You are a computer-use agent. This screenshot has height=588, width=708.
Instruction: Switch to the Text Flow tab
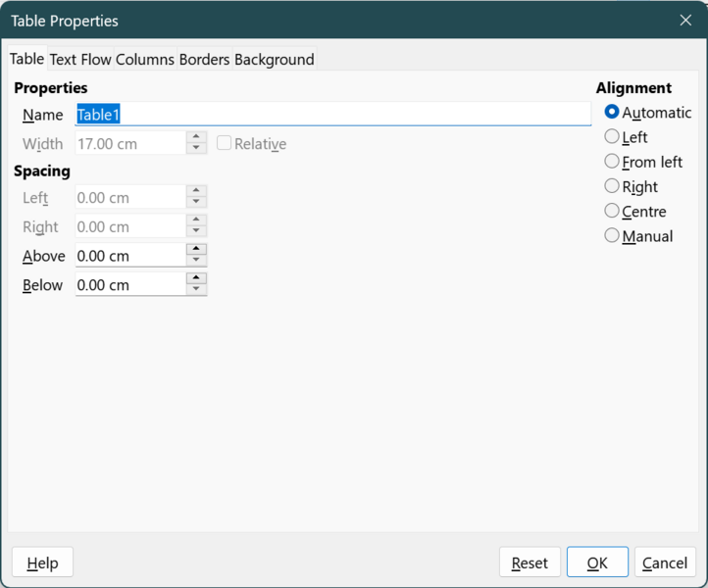[80, 60]
